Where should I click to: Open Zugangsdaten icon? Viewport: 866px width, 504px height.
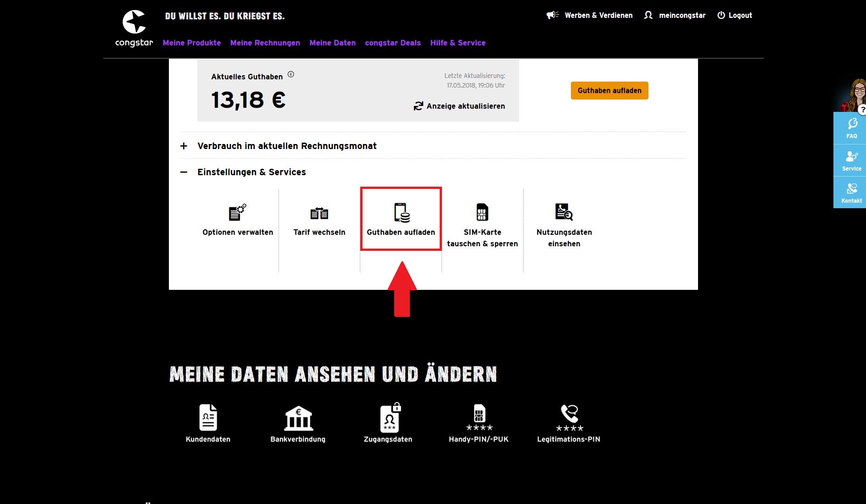point(390,418)
